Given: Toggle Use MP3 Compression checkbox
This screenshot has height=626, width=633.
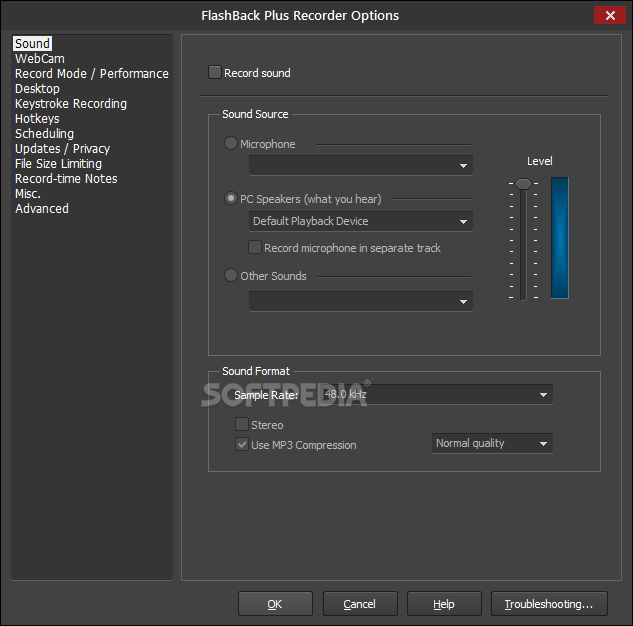Looking at the screenshot, I should click(x=242, y=444).
